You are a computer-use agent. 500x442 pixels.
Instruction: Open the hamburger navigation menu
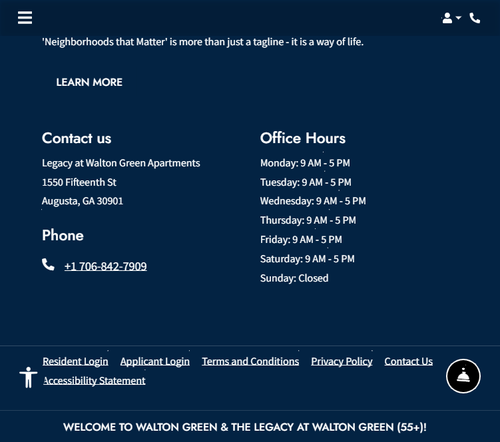coord(25,18)
